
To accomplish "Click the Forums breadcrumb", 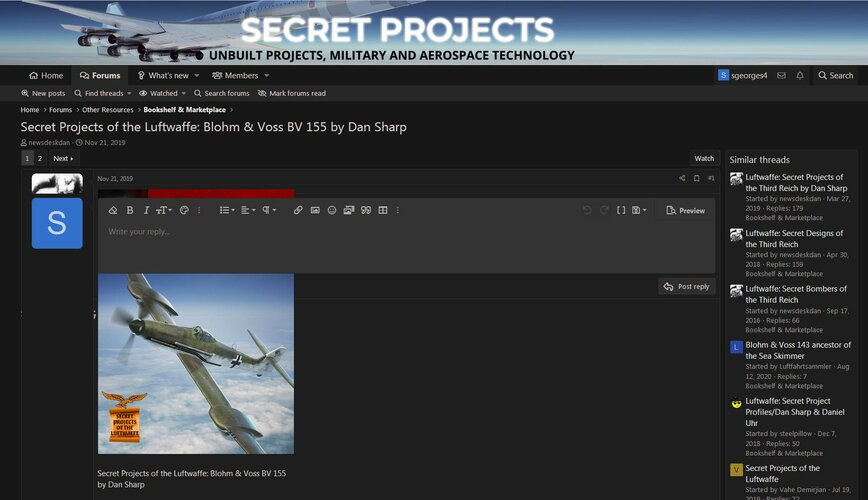I will point(60,110).
